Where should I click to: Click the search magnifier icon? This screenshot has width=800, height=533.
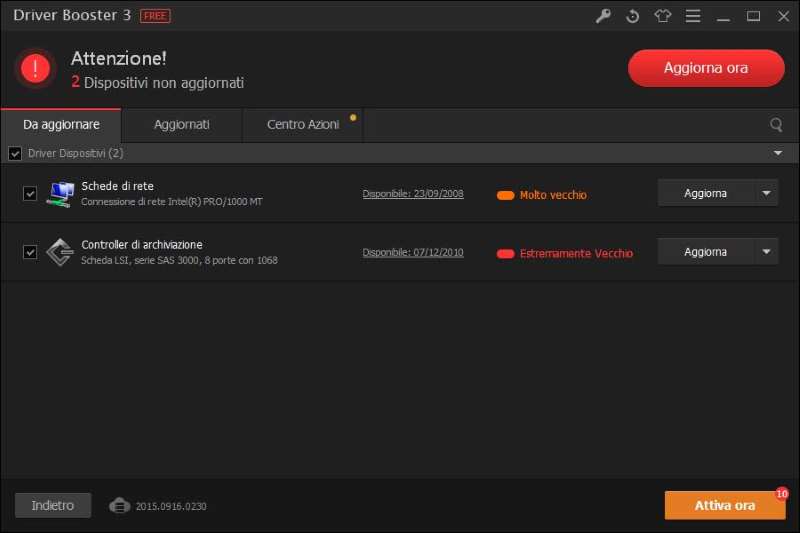[x=776, y=125]
